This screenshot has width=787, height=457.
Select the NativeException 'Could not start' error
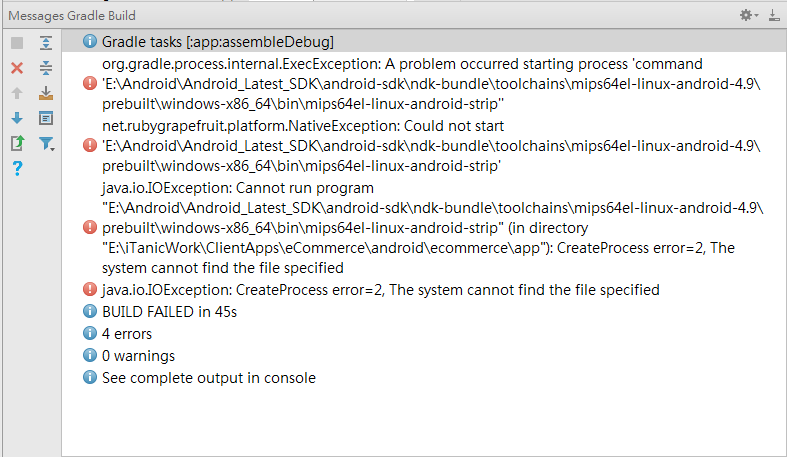click(x=430, y=146)
